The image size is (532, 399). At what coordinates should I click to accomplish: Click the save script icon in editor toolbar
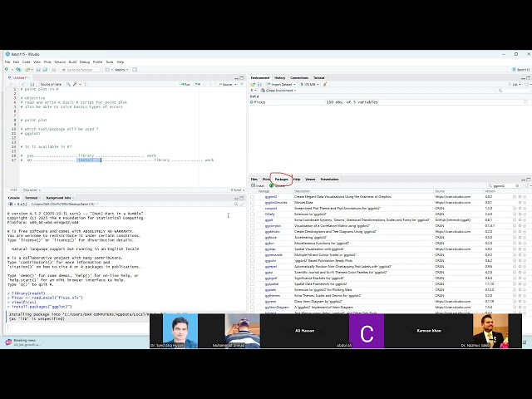[32, 84]
